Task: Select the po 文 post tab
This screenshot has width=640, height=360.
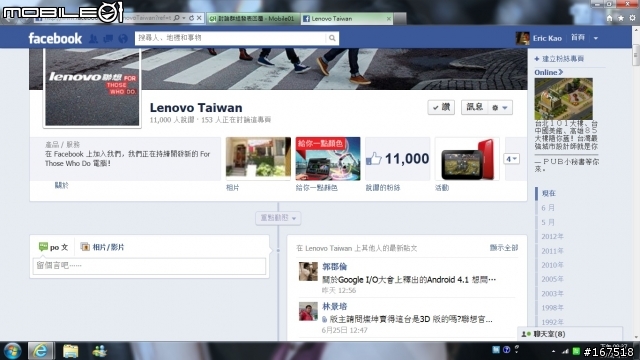Action: coord(53,247)
